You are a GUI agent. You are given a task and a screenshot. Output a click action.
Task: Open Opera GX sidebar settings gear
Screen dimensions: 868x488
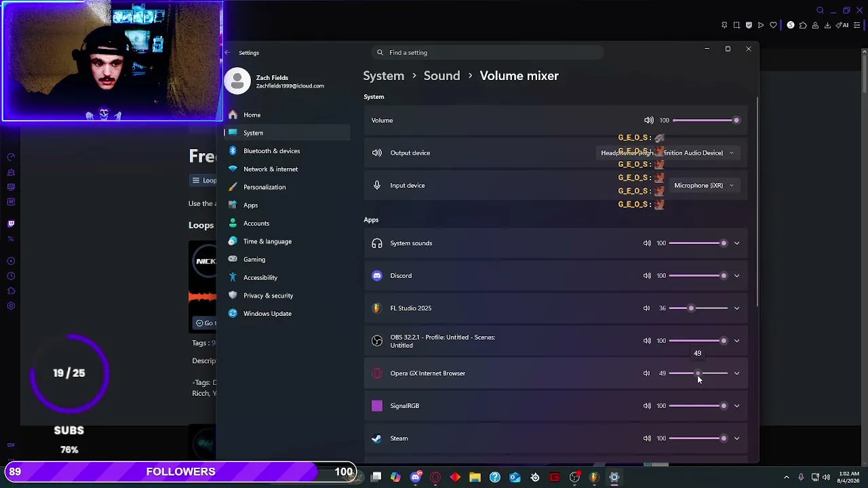11,306
